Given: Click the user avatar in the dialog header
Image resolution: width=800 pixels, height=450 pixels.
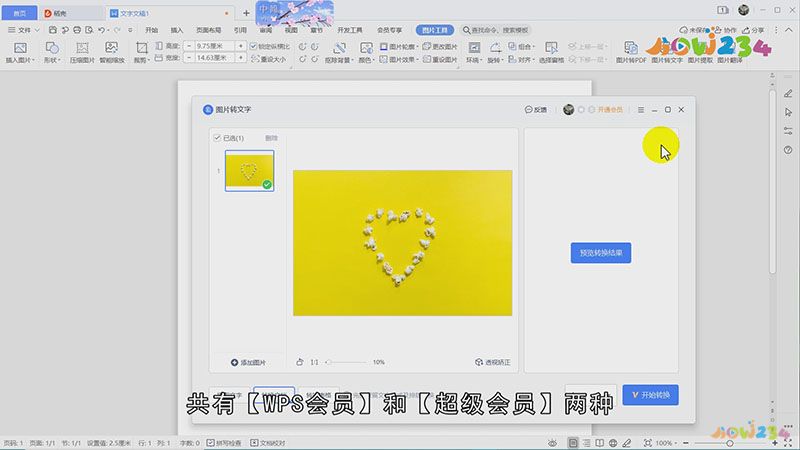Looking at the screenshot, I should 568,109.
